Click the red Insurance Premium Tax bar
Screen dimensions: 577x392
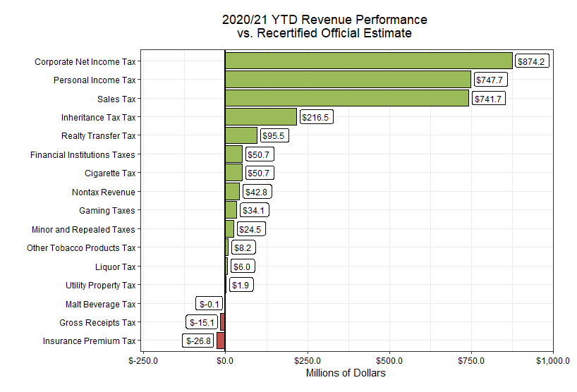(220, 341)
